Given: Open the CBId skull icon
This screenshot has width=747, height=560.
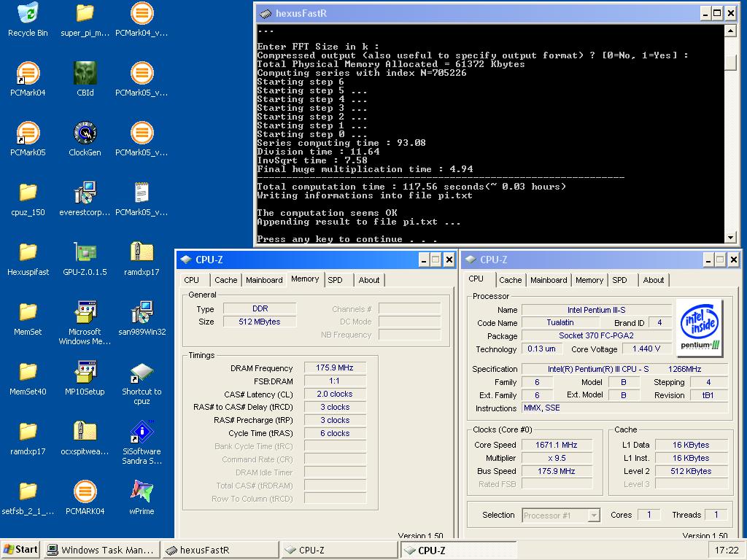Looking at the screenshot, I should point(85,74).
